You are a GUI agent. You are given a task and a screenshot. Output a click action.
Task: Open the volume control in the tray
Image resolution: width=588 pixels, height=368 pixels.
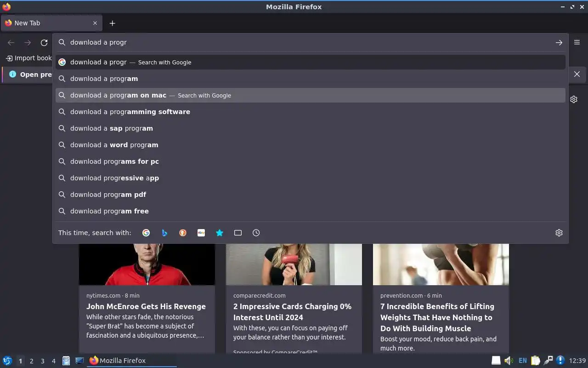(509, 361)
